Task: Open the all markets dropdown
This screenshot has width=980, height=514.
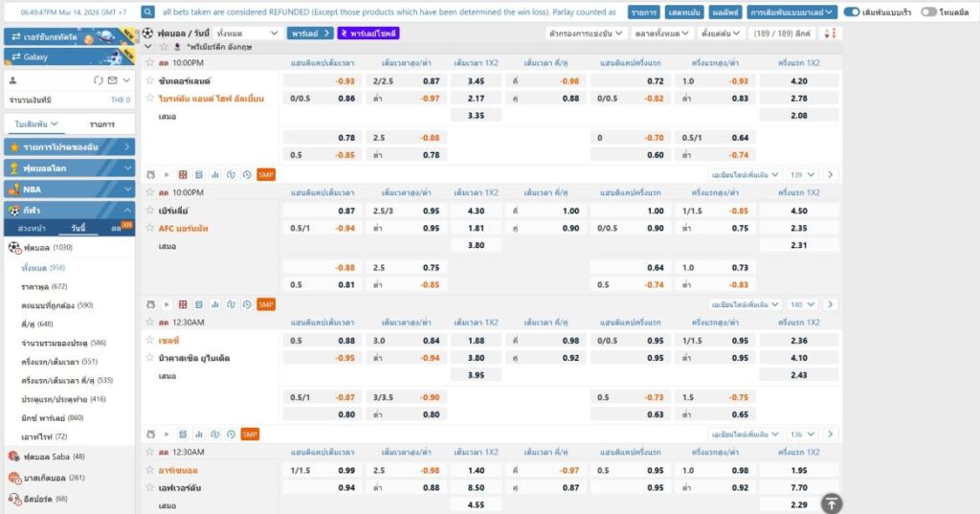Action: [662, 34]
